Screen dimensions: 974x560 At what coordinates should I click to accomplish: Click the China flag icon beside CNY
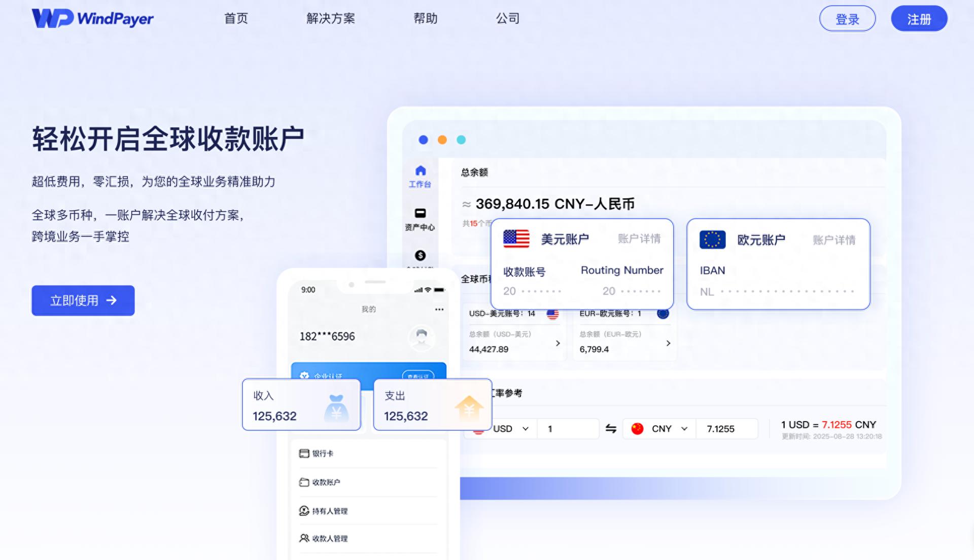(638, 429)
